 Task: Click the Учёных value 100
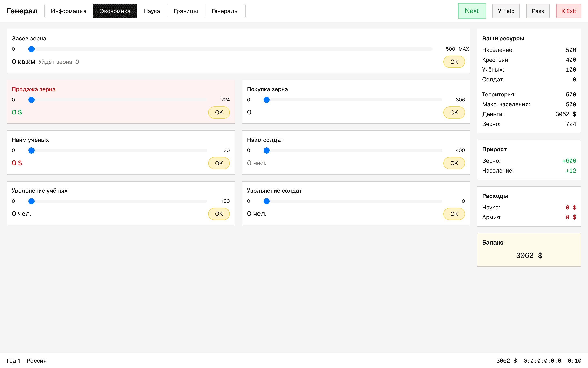pos(571,70)
